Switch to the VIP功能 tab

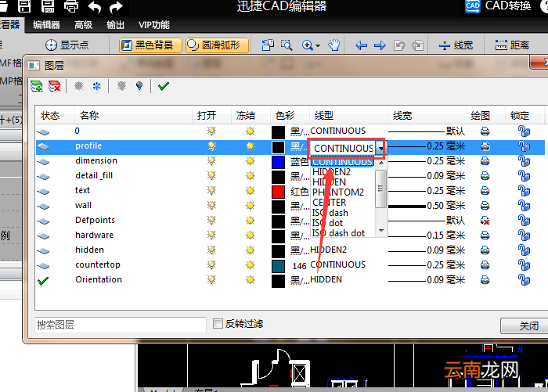point(153,25)
